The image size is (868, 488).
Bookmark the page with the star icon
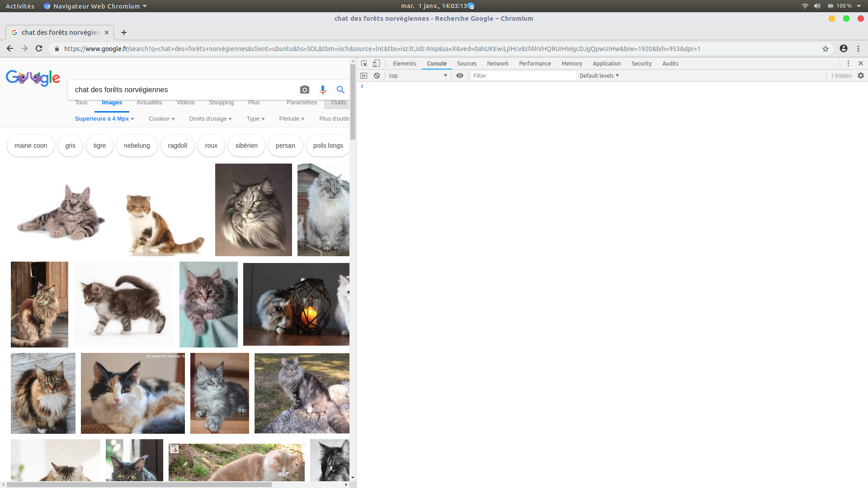pyautogui.click(x=826, y=49)
